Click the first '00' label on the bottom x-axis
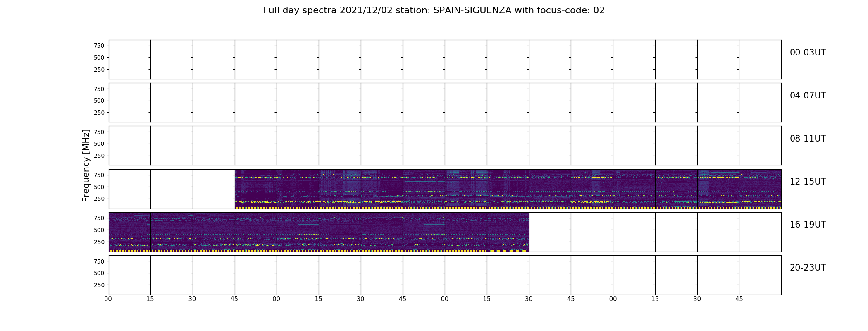This screenshot has width=868, height=331. click(x=108, y=299)
